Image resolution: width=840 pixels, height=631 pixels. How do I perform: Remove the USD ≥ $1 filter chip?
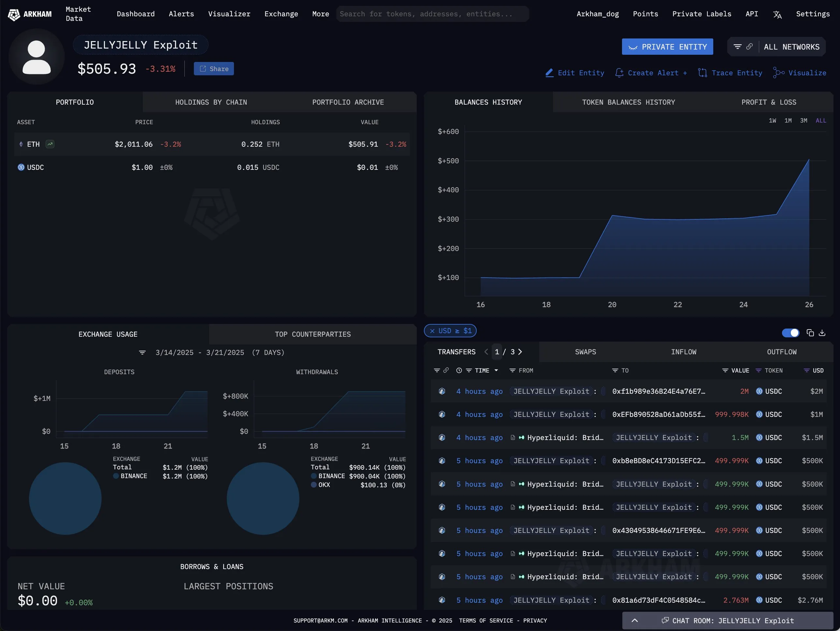[432, 331]
